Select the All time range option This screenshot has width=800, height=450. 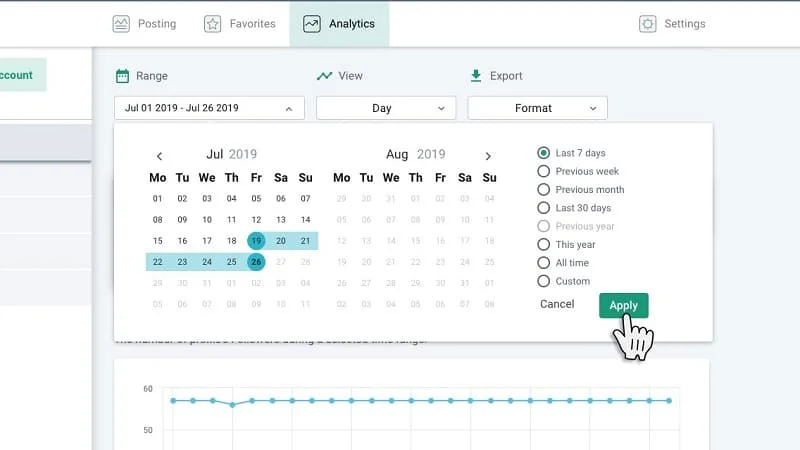(x=544, y=263)
